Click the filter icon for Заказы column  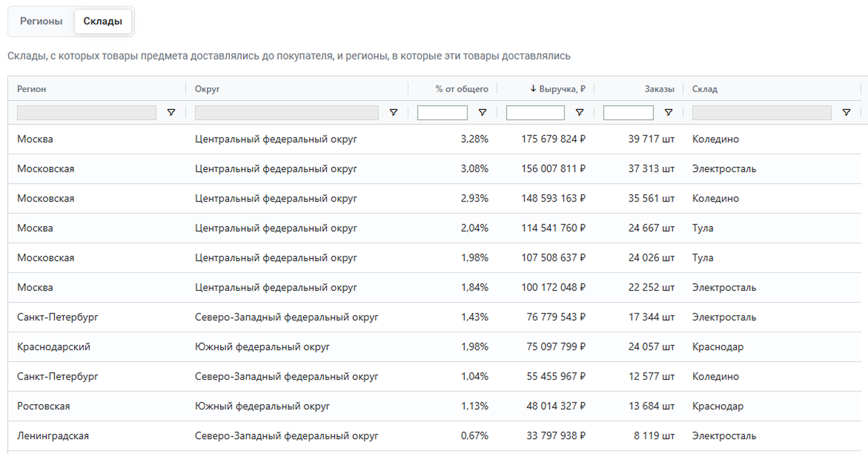pos(668,112)
